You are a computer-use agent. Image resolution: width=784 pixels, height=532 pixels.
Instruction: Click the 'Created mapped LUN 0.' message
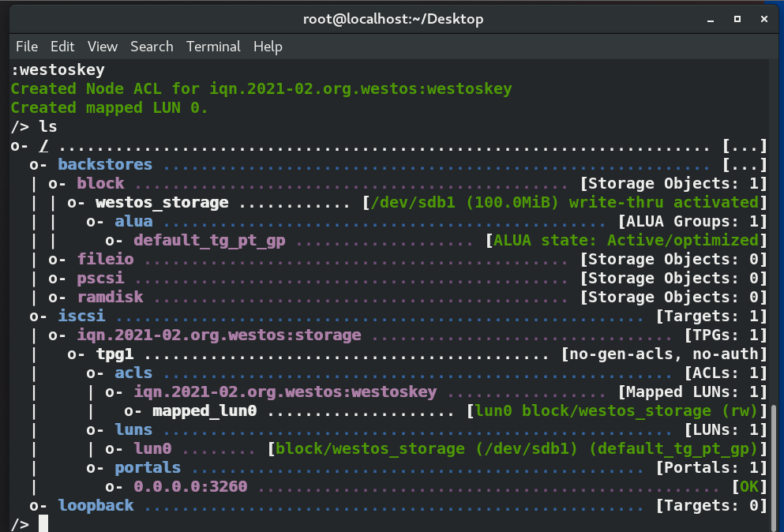coord(110,108)
